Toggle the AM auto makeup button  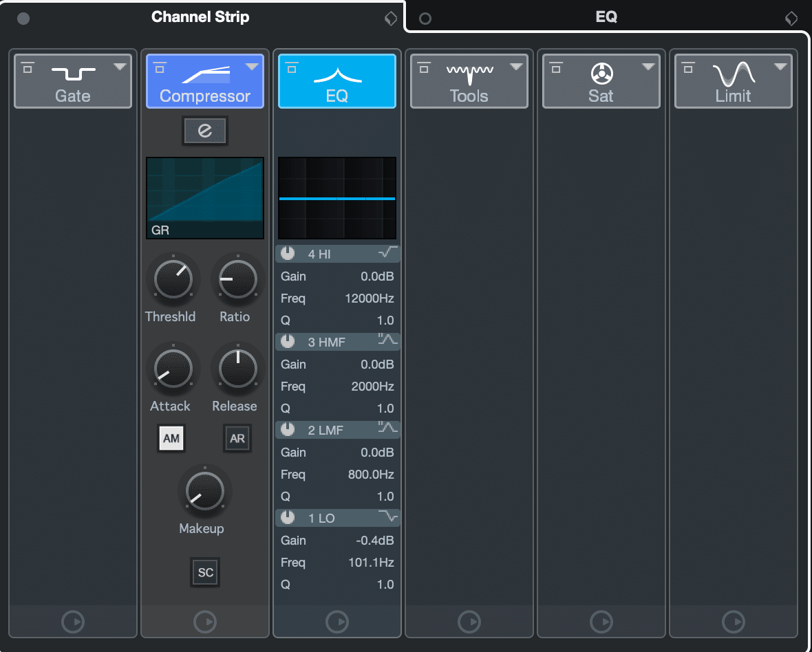(x=171, y=439)
